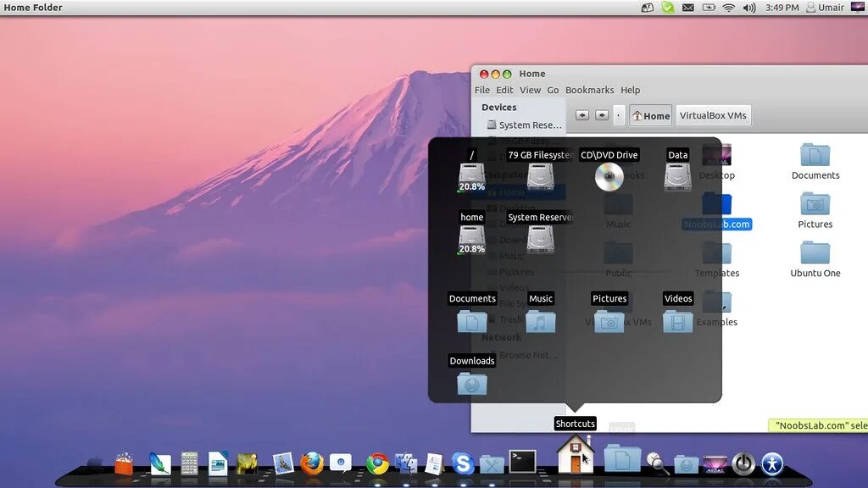Open the calculator icon in the dock
868x488 pixels.
[189, 463]
